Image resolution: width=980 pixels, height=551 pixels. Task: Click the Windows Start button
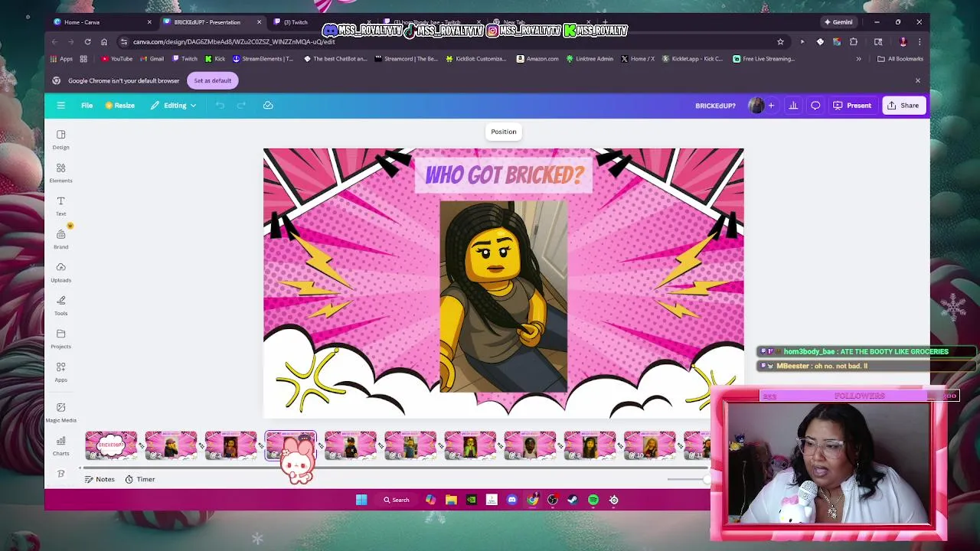point(361,500)
